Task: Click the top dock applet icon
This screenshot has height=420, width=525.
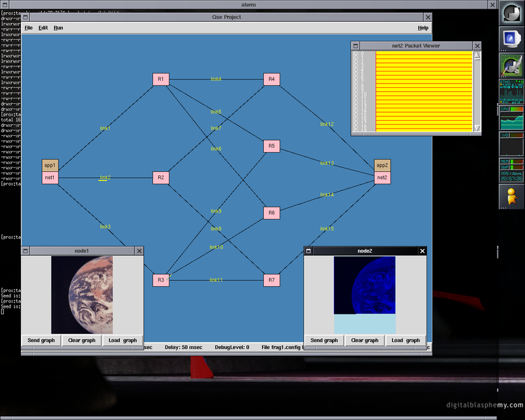Action: tap(512, 13)
